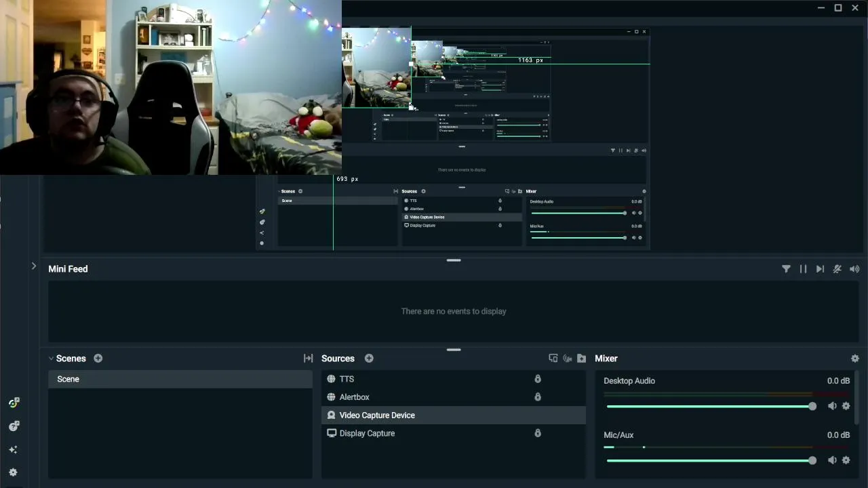Click the Video Capture Device webcam icon
The height and width of the screenshot is (488, 868).
click(x=332, y=415)
